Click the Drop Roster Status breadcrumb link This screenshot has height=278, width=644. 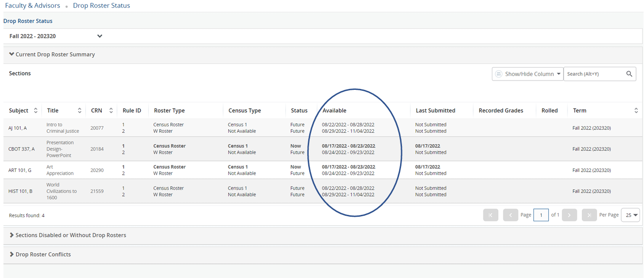tap(101, 6)
